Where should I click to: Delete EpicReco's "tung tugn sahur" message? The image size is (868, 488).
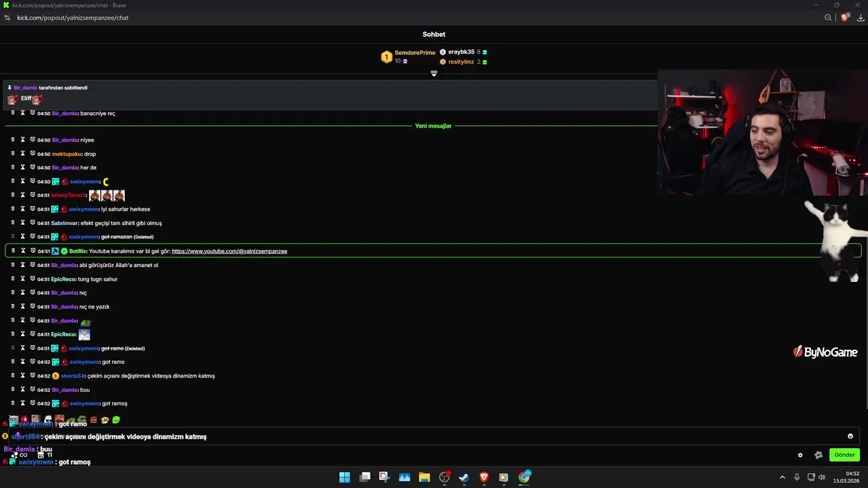(x=12, y=279)
